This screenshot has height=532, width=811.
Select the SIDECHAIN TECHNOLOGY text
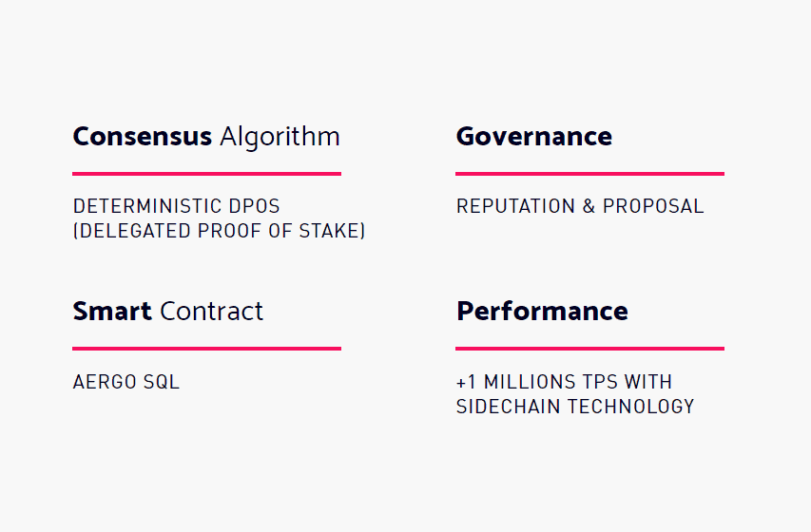[x=575, y=407]
